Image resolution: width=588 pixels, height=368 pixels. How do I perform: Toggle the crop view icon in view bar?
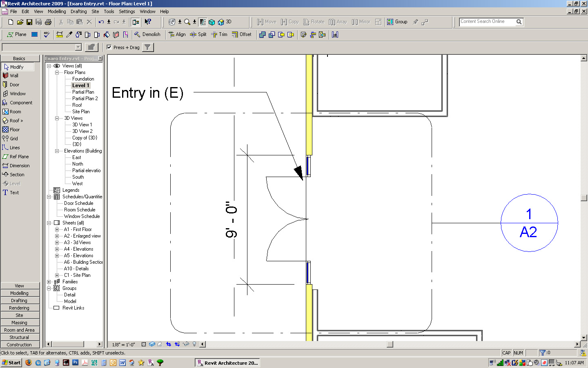(168, 344)
